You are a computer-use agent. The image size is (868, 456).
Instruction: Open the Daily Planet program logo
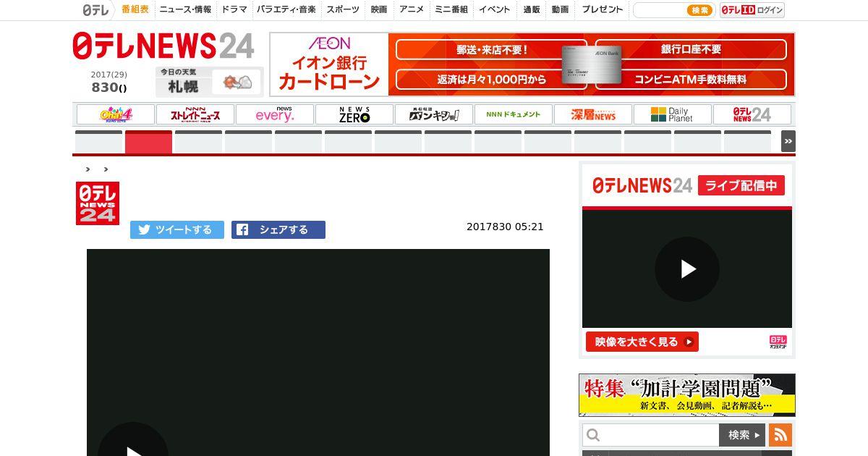(673, 114)
